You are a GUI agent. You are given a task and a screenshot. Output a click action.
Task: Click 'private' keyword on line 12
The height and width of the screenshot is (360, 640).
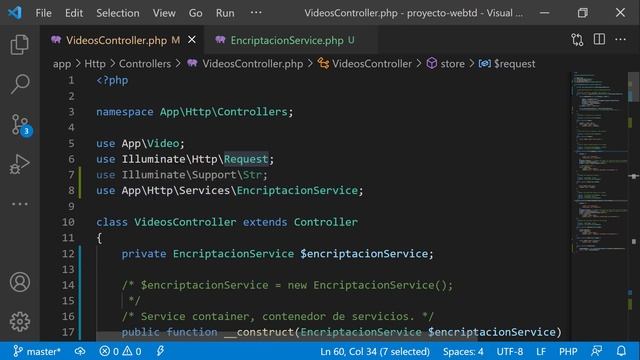[144, 254]
